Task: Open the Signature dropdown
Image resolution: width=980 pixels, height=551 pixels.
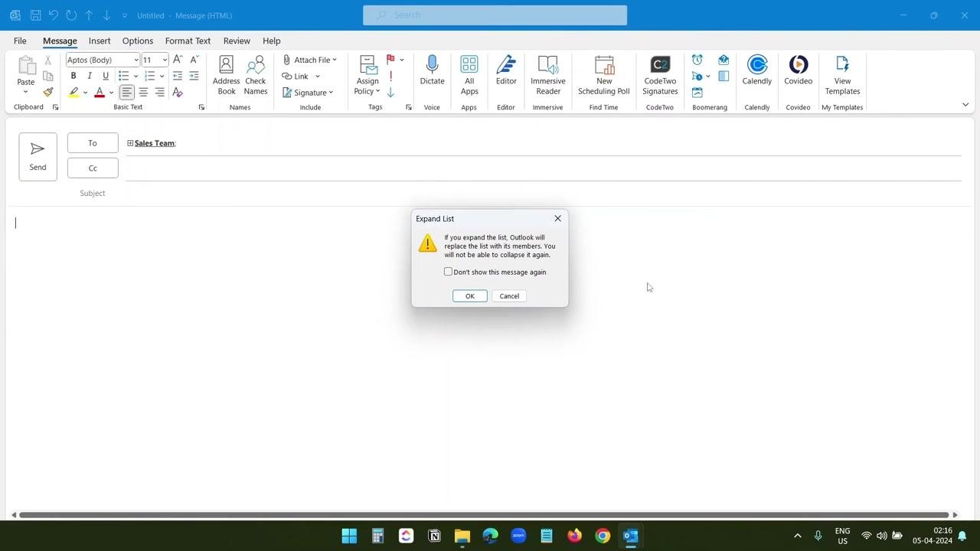Action: click(x=308, y=93)
